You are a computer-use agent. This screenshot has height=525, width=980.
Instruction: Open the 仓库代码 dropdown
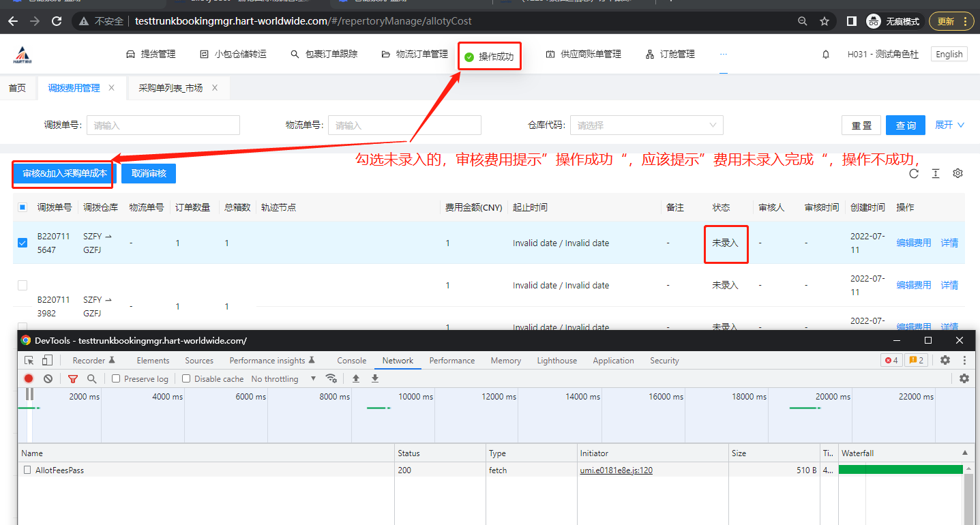(646, 125)
